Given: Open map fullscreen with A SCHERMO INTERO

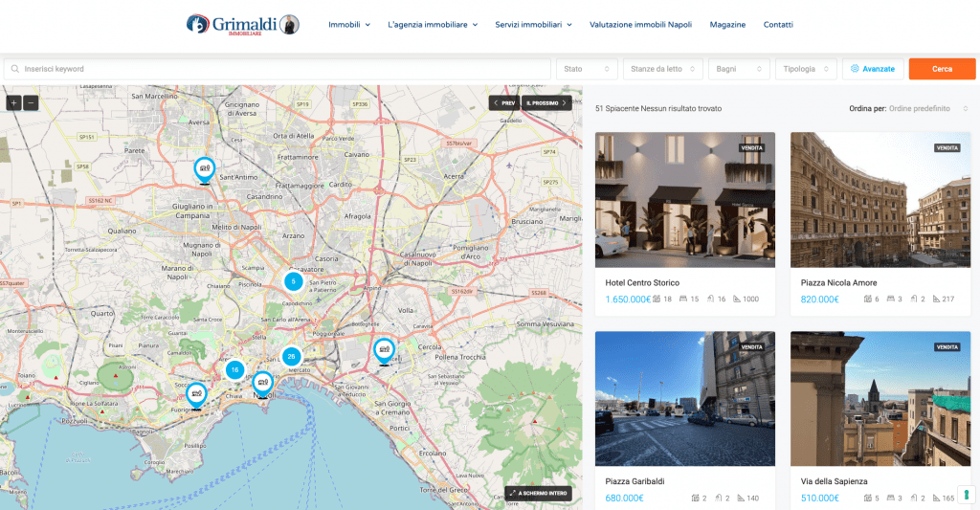Looking at the screenshot, I should pyautogui.click(x=538, y=493).
